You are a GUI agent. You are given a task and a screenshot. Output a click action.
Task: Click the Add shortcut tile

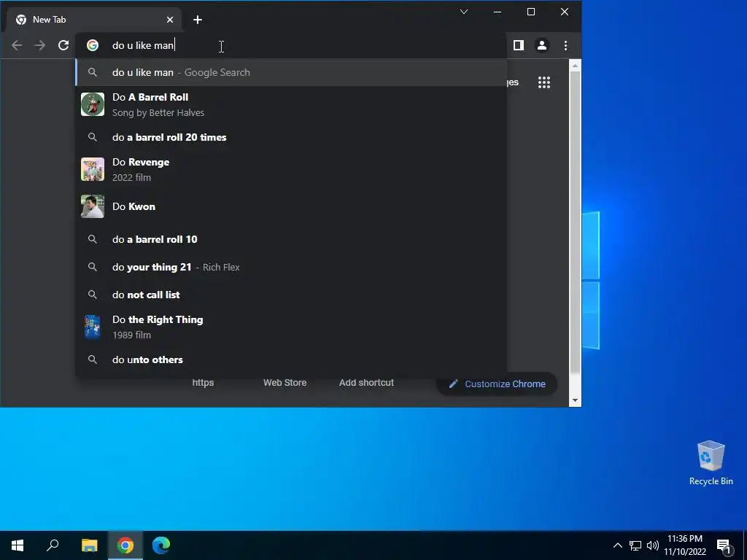[366, 382]
